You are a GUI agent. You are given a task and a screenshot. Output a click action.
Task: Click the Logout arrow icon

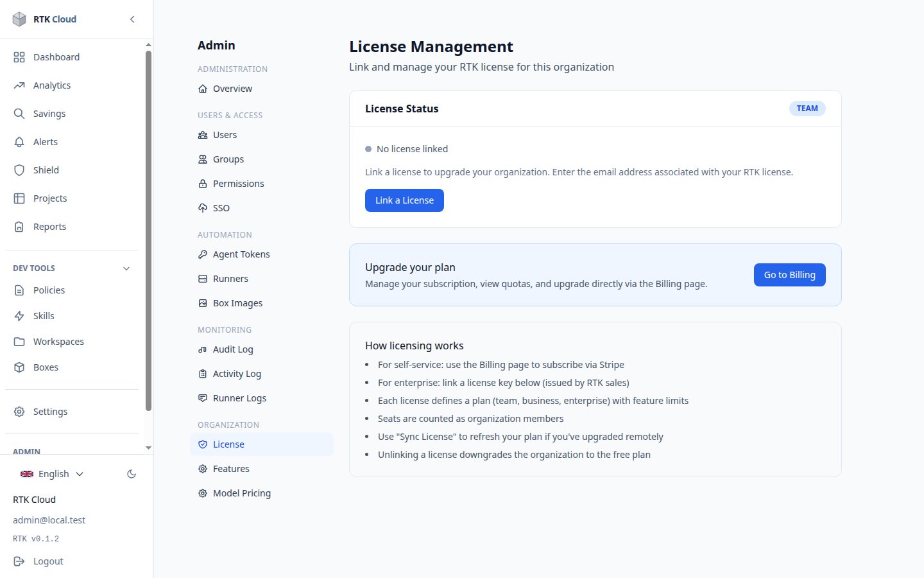click(x=19, y=561)
